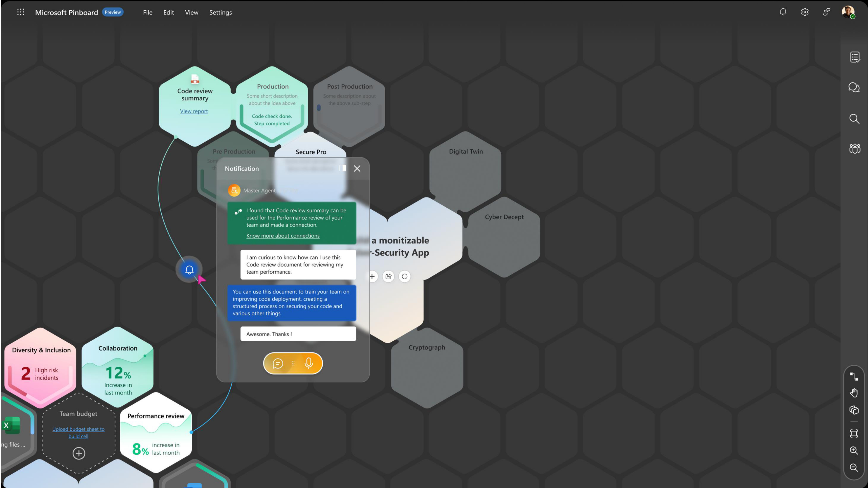The height and width of the screenshot is (488, 868).
Task: Select the Digital Twin hexagon
Action: coord(466,172)
